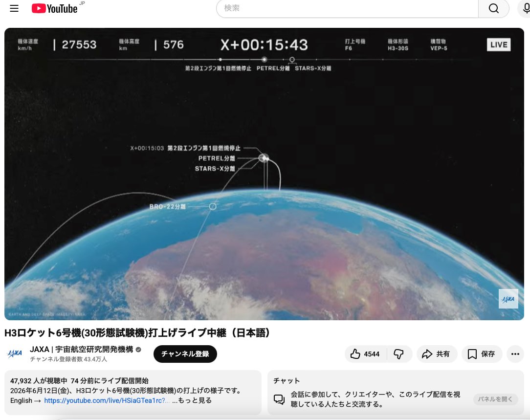The width and height of the screenshot is (530, 420).
Task: Click the microphone voice search icon
Action: click(x=526, y=8)
